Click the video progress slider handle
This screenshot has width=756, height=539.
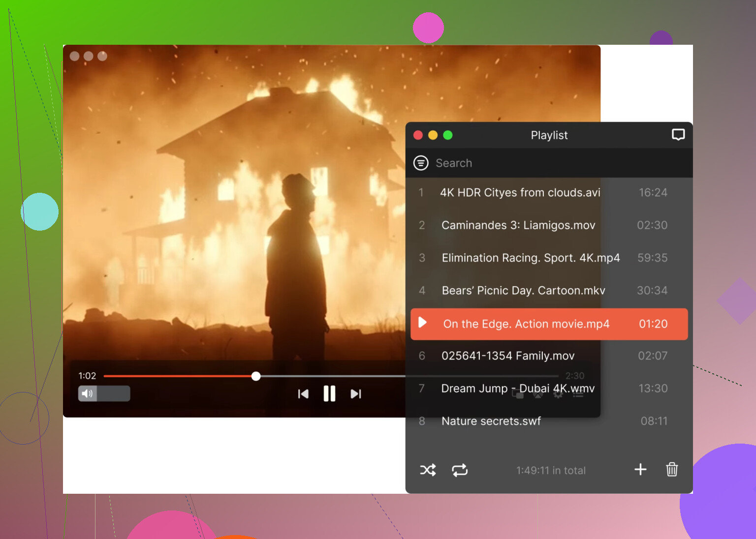256,376
